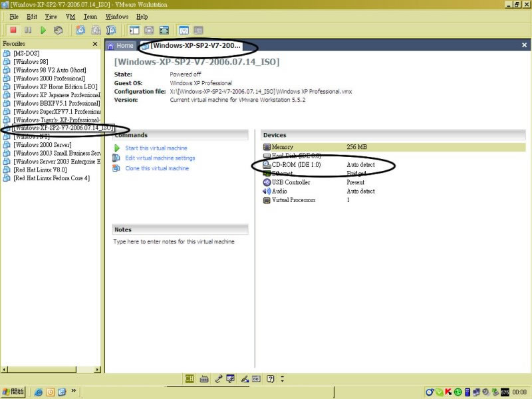The width and height of the screenshot is (532, 399).
Task: Click the CH language bar indicator
Action: pos(190,378)
